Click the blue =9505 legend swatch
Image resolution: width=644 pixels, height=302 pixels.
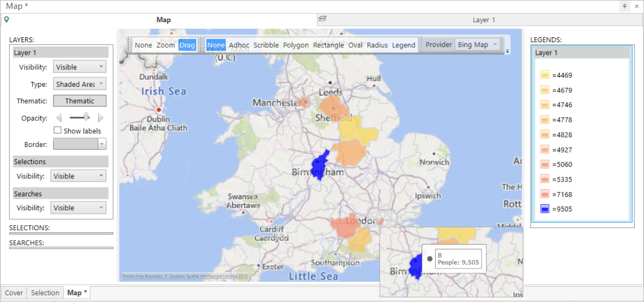tap(545, 209)
